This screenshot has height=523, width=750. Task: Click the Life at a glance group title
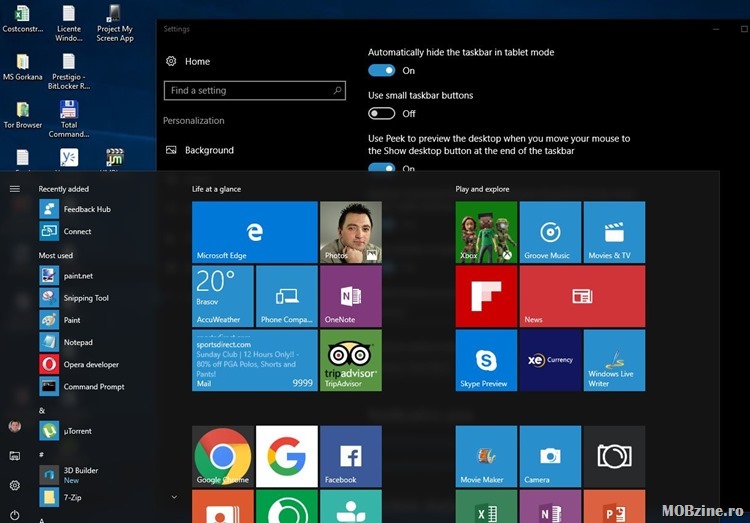tap(216, 189)
